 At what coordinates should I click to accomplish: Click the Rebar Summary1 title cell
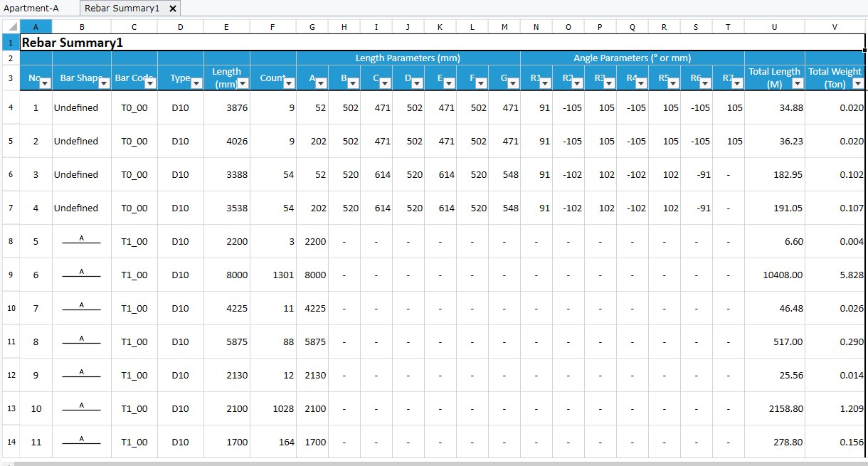(x=443, y=42)
